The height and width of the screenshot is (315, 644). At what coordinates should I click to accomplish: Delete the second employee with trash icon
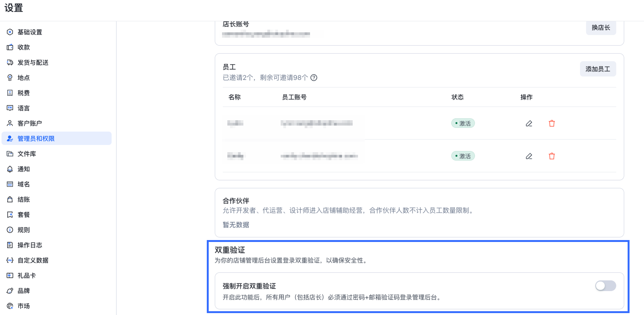click(x=552, y=156)
